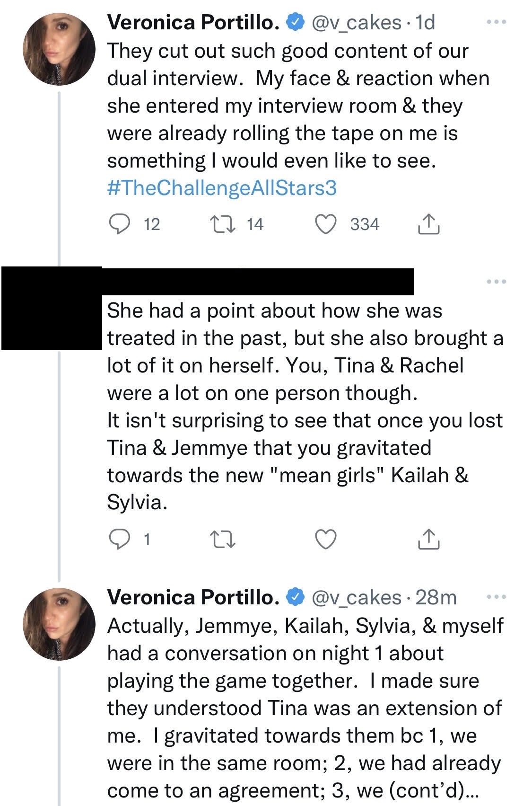Open more options for the 28m tweet
The height and width of the screenshot is (806, 532).
(x=497, y=597)
